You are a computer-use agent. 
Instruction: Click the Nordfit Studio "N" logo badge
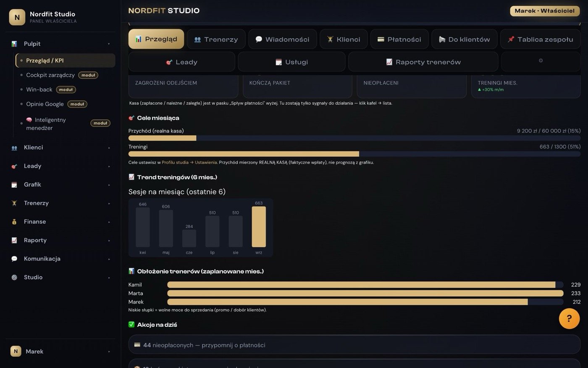point(17,17)
